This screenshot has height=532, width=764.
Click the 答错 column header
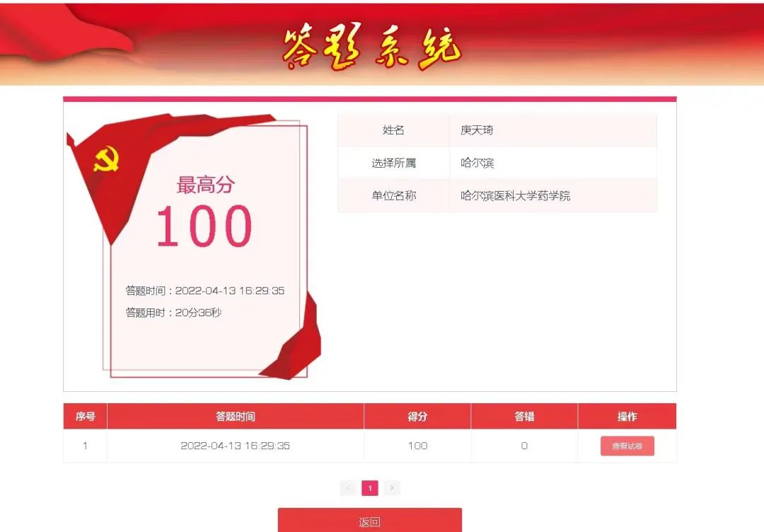[x=524, y=417]
